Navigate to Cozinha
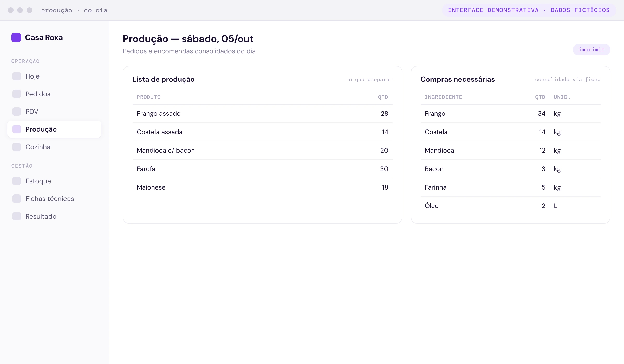Viewport: 624px width, 364px height. pyautogui.click(x=54, y=147)
